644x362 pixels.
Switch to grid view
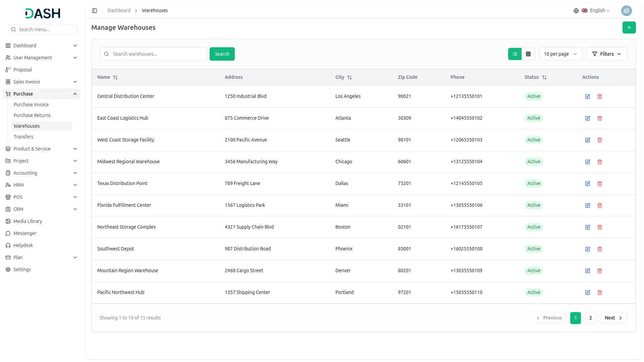[x=528, y=54]
